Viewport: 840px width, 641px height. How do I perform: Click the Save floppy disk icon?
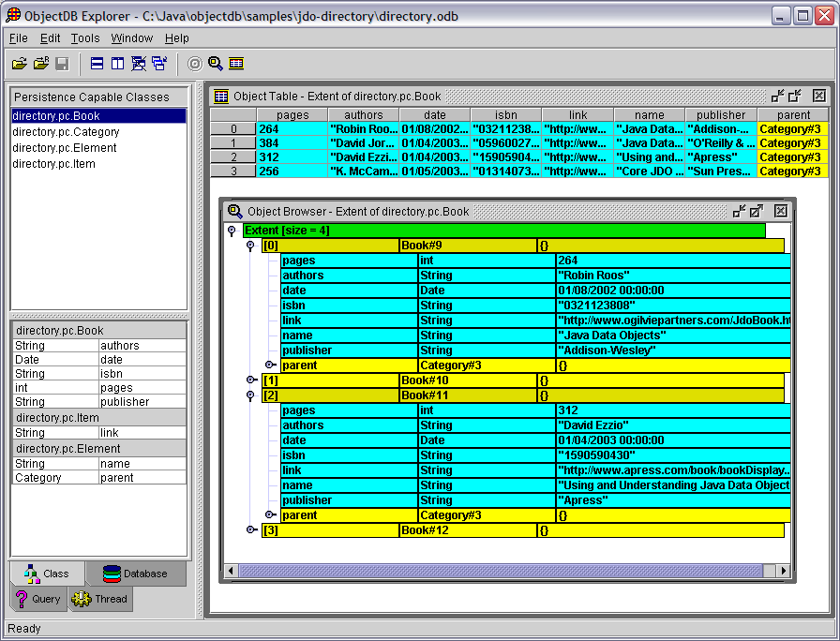pos(62,64)
